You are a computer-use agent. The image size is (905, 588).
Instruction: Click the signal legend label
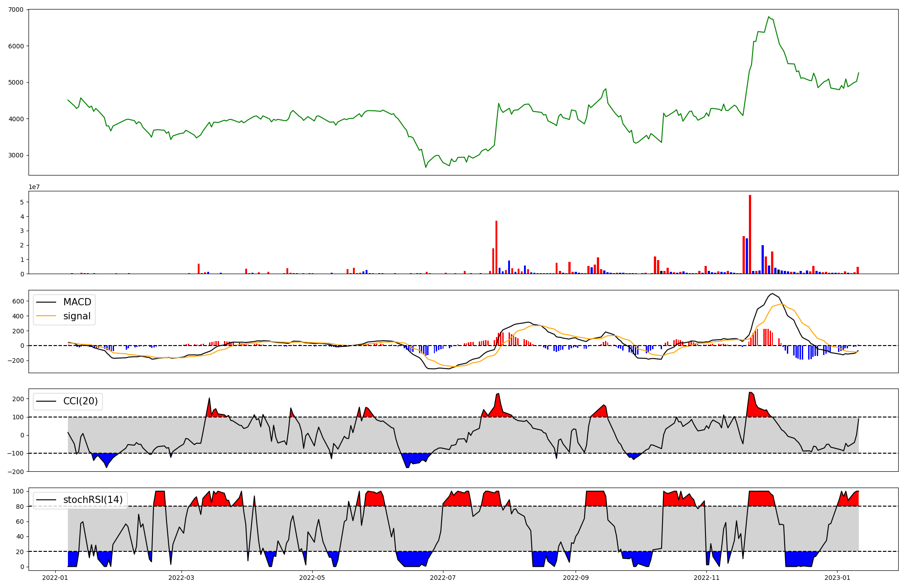[77, 316]
